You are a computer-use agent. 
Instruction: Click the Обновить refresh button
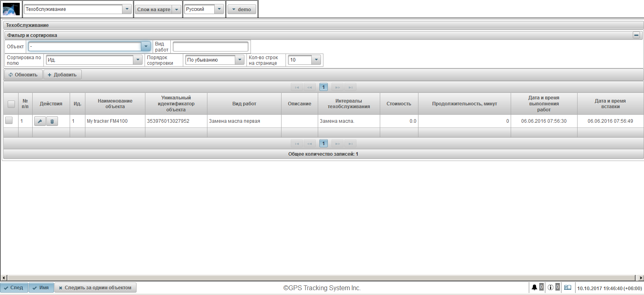click(23, 74)
